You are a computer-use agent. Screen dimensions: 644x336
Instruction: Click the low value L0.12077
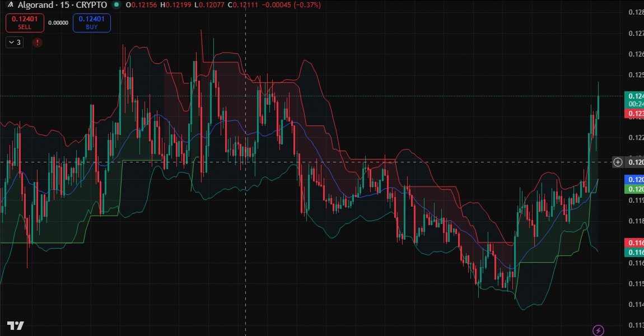209,5
